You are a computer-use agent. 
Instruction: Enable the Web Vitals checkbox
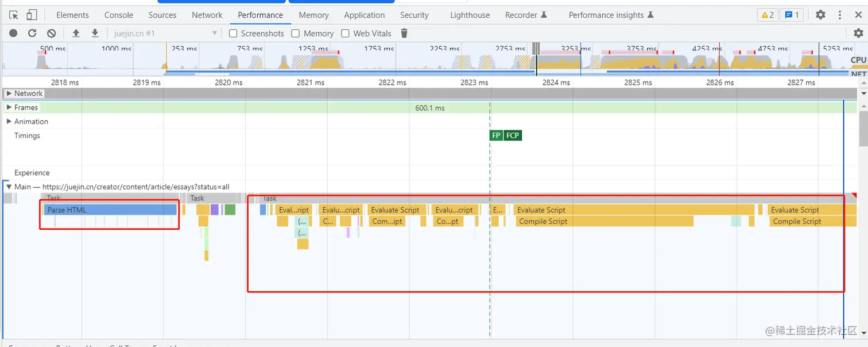[345, 33]
